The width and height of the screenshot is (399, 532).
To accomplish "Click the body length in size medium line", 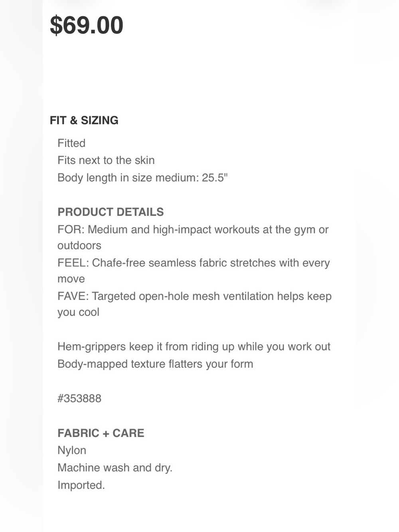I will tap(142, 178).
